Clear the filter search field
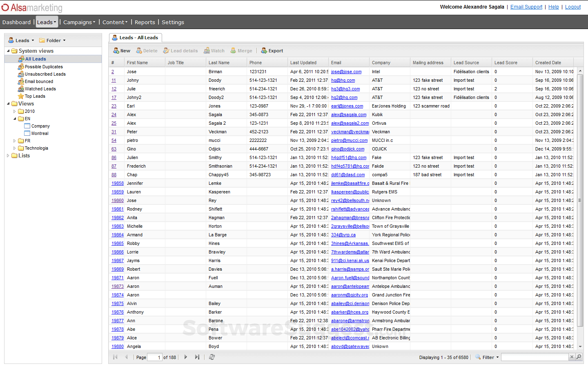The image size is (588, 368). [x=572, y=357]
